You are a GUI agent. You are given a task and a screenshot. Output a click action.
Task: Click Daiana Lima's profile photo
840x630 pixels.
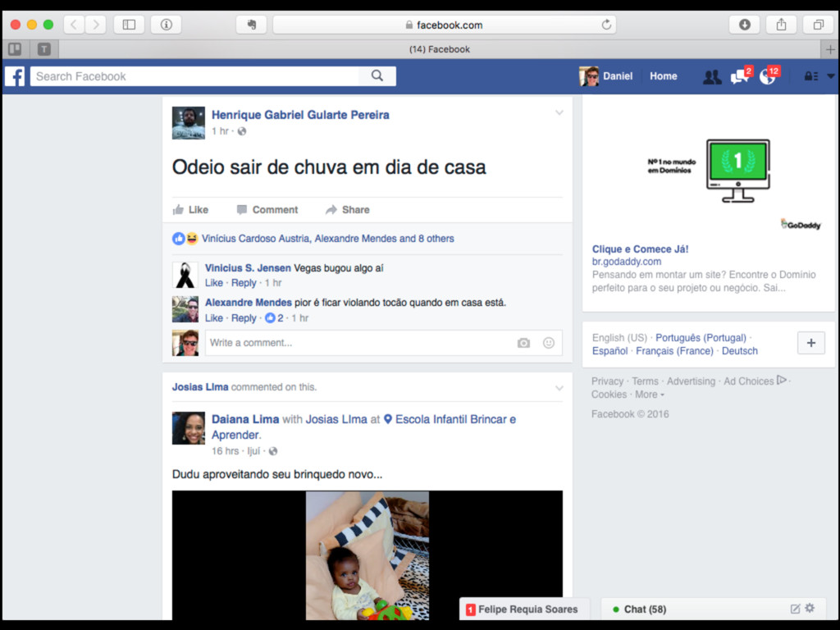click(188, 428)
